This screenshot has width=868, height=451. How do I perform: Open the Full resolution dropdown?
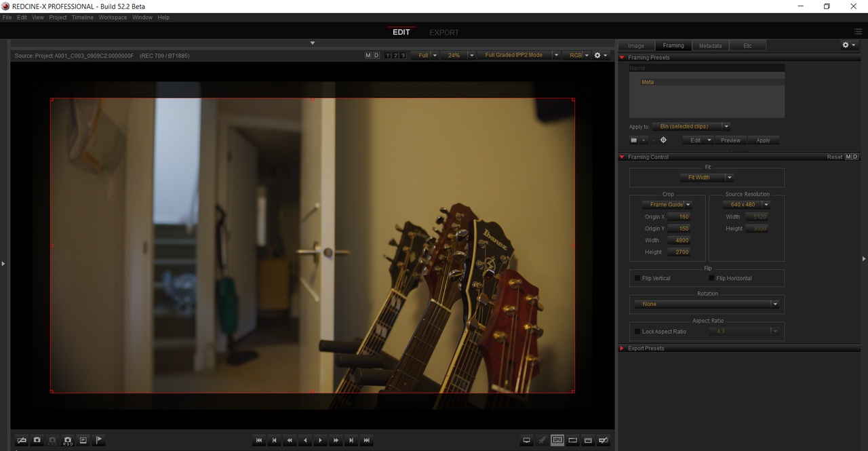427,56
